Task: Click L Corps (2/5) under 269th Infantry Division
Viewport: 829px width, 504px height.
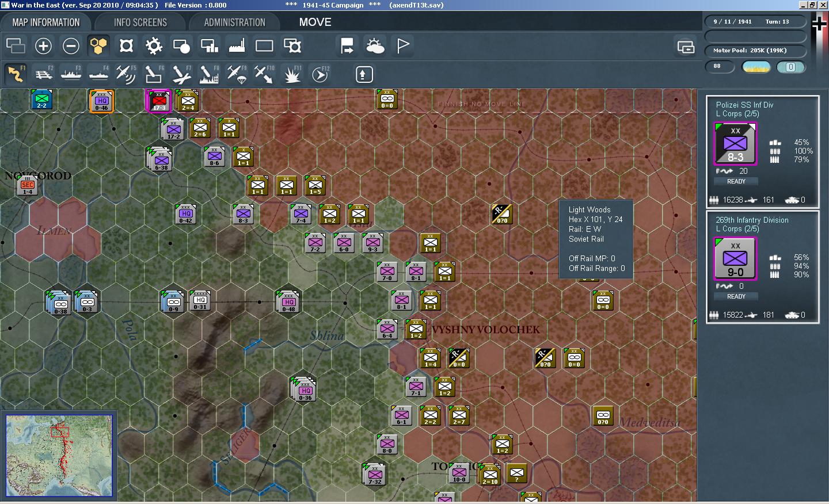Action: (737, 229)
